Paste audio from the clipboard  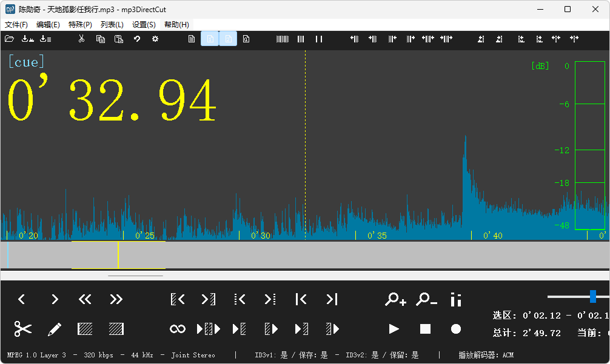click(118, 39)
